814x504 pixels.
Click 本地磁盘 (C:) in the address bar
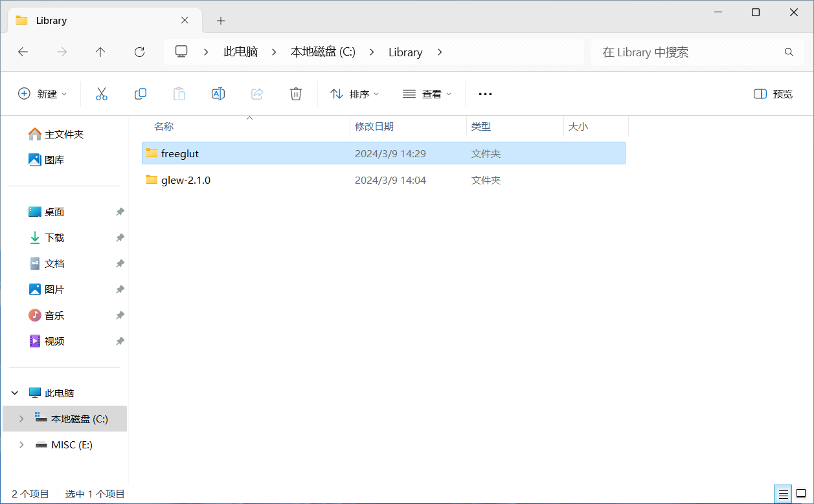323,52
